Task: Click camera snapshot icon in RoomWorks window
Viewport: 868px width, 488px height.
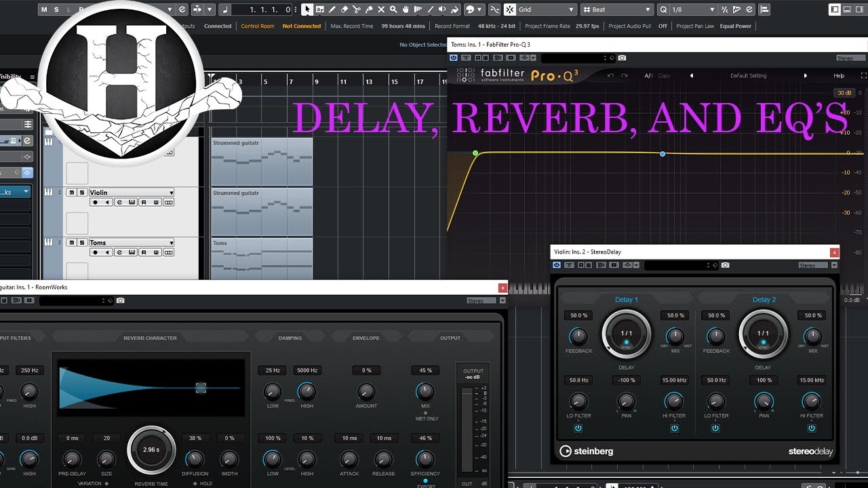Action: 120,300
